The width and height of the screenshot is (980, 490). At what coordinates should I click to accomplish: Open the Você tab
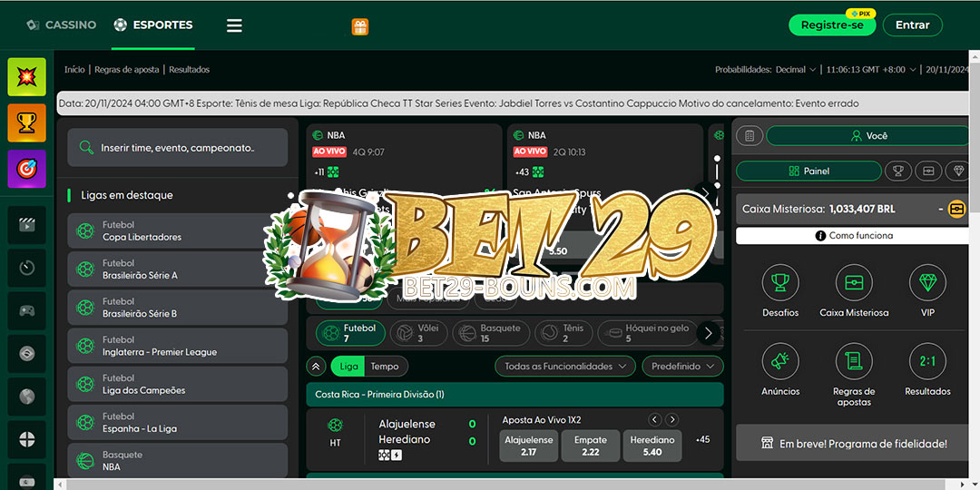point(868,135)
